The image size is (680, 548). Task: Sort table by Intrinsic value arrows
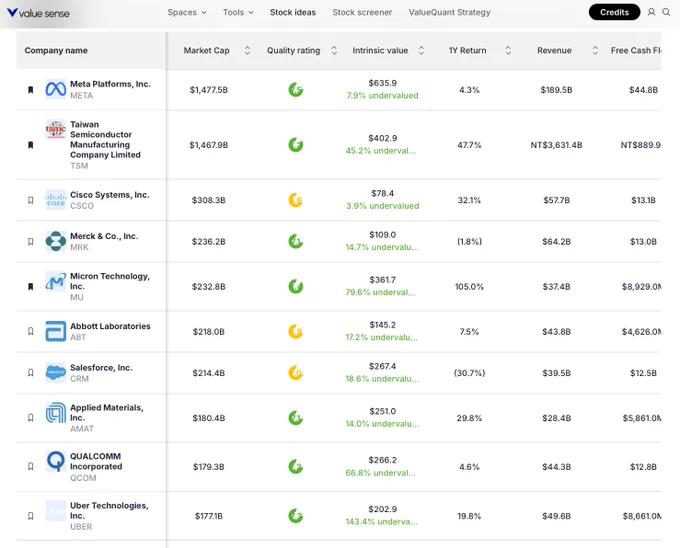click(x=421, y=50)
